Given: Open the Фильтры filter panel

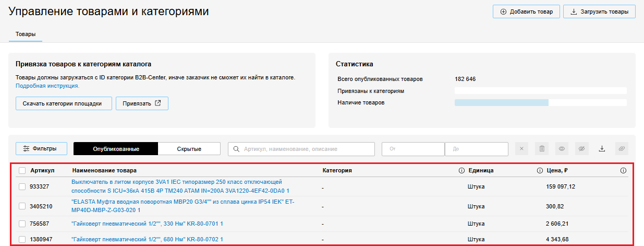Looking at the screenshot, I should (x=40, y=149).
